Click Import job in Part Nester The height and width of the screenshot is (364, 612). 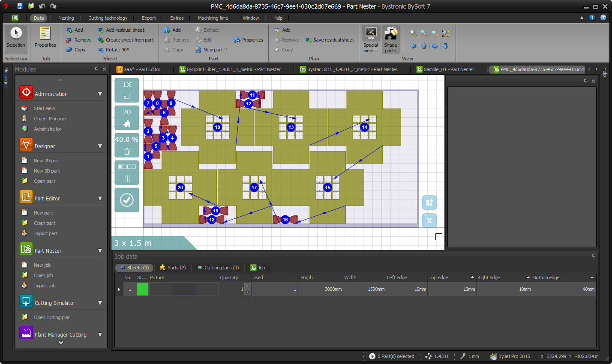[x=45, y=286]
